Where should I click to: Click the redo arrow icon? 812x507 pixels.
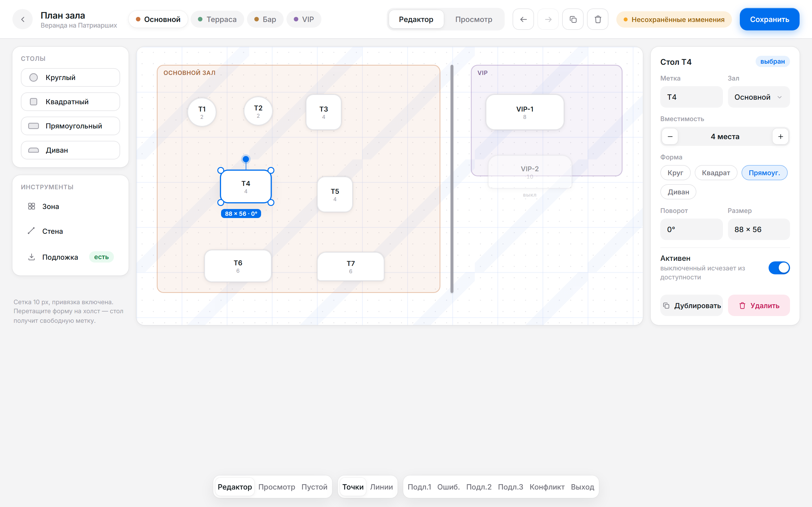548,19
